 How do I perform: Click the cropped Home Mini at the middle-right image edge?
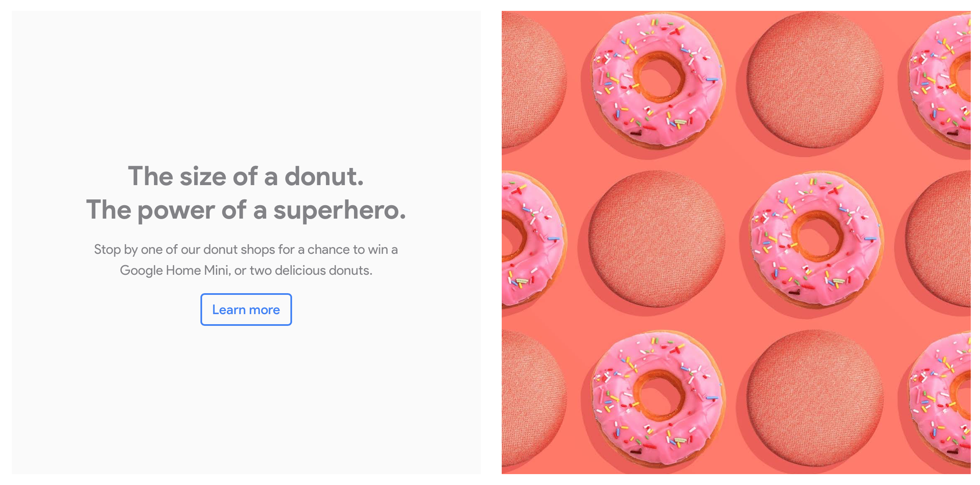click(938, 239)
